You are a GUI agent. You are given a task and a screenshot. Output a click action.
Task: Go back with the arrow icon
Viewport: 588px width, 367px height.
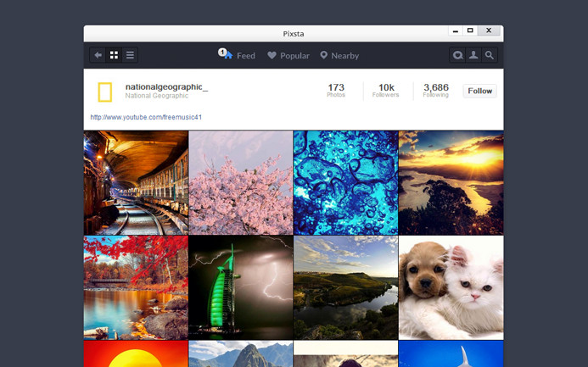98,55
